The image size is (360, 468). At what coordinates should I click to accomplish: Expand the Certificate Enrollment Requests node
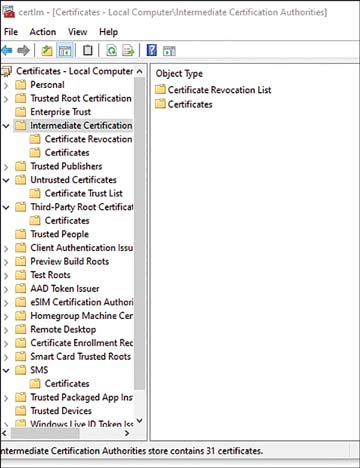(x=6, y=343)
